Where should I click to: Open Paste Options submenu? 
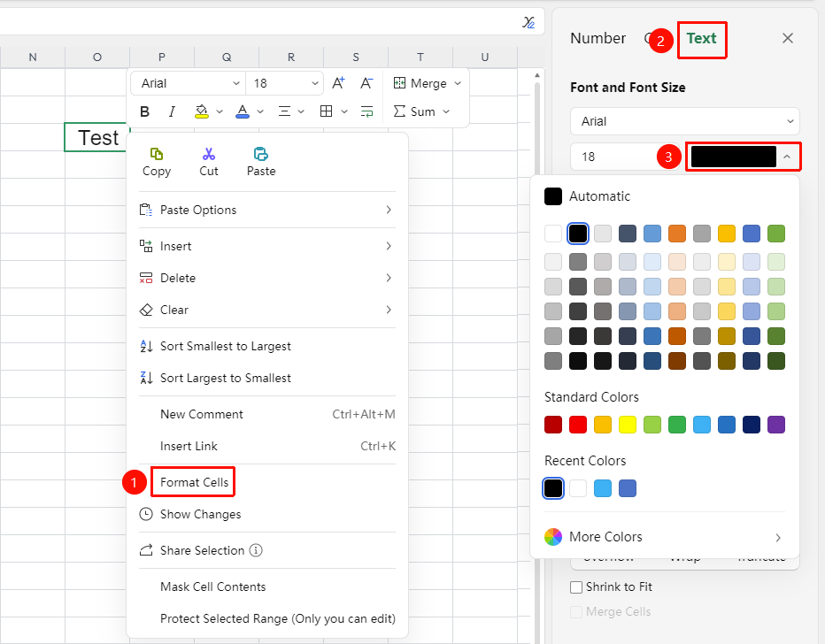pyautogui.click(x=267, y=210)
